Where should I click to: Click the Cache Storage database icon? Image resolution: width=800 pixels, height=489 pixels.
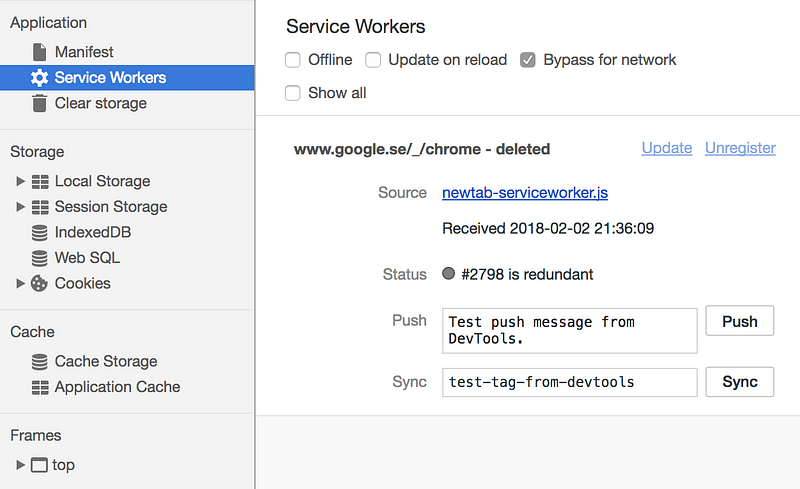click(39, 361)
